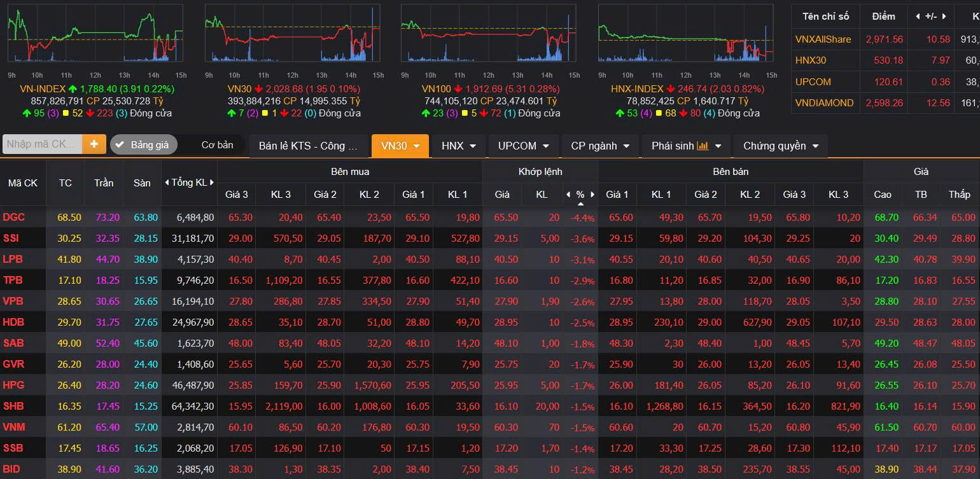Click the left arrow beside Tổng KL
The height and width of the screenshot is (479, 980).
pyautogui.click(x=167, y=183)
